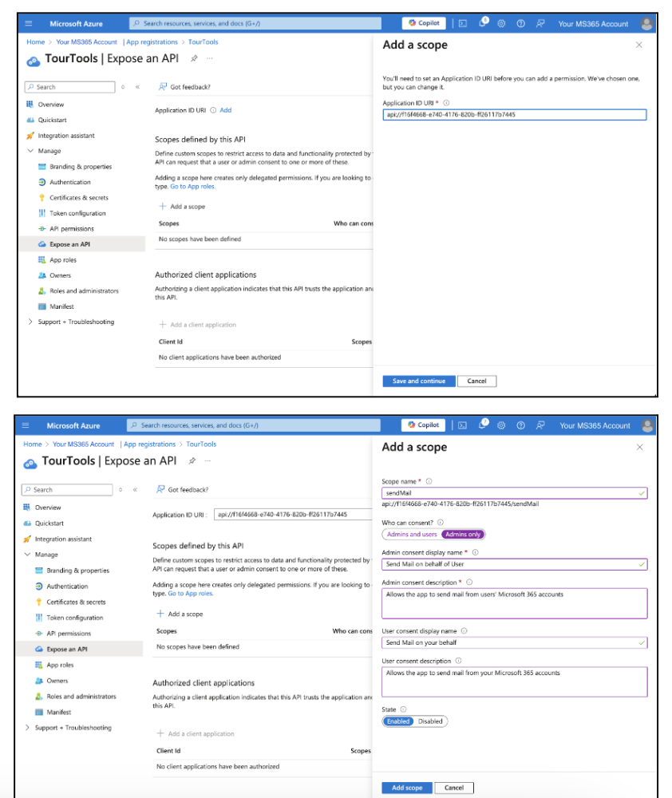Screen dimensions: 672x798
Task: Select Expose an API in upper window sidebar
Action: [x=82, y=244]
